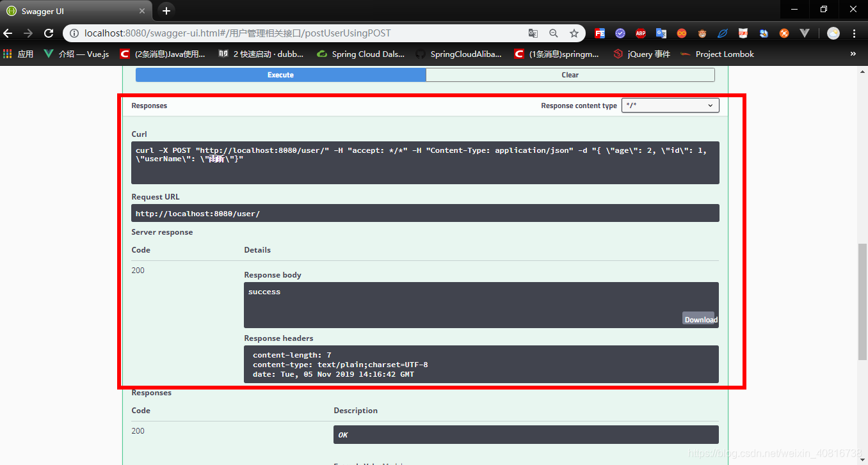Screen dimensions: 868x465
Task: Click the Execute button
Action: pyautogui.click(x=280, y=75)
